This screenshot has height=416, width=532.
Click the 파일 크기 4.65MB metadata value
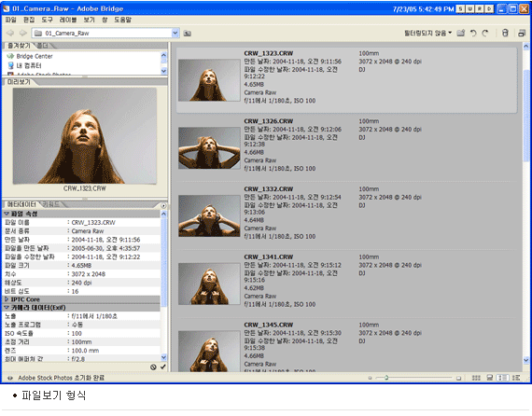click(81, 266)
